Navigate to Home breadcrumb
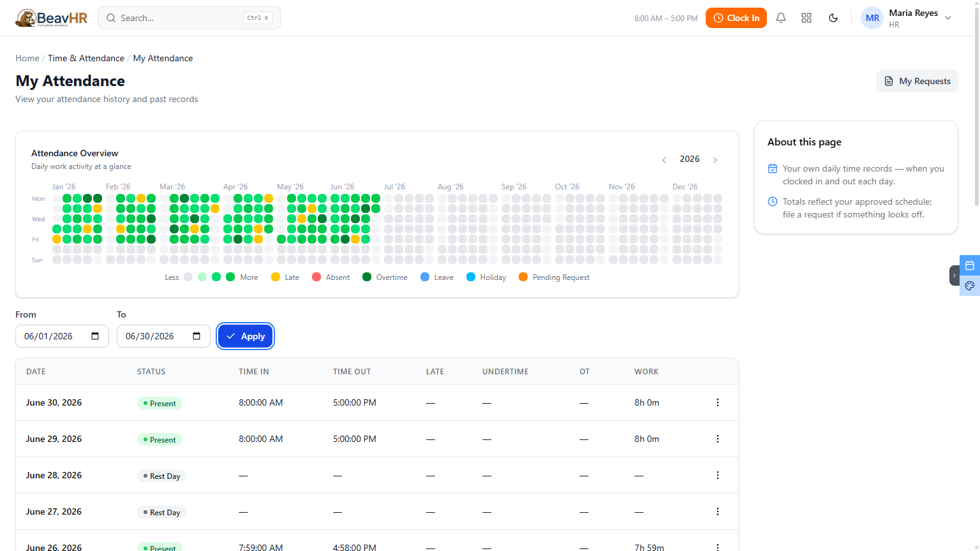Image resolution: width=980 pixels, height=551 pixels. click(x=27, y=58)
